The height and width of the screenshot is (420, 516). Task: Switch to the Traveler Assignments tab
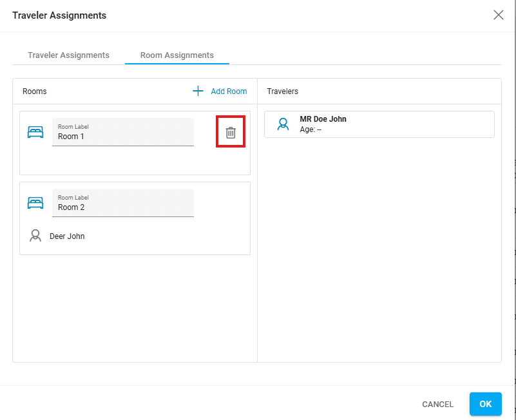68,55
